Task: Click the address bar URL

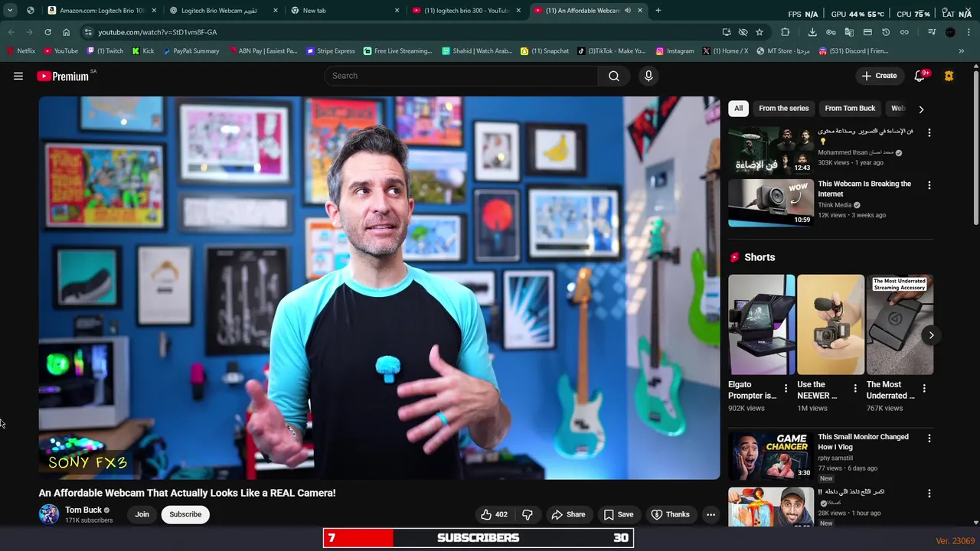Action: tap(157, 32)
